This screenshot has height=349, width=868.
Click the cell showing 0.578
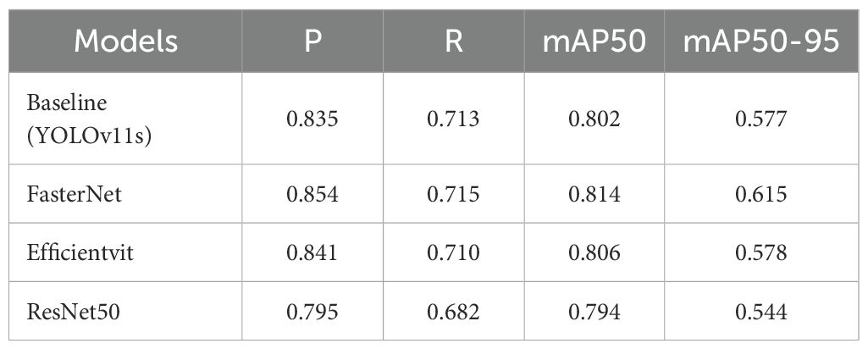751,252
